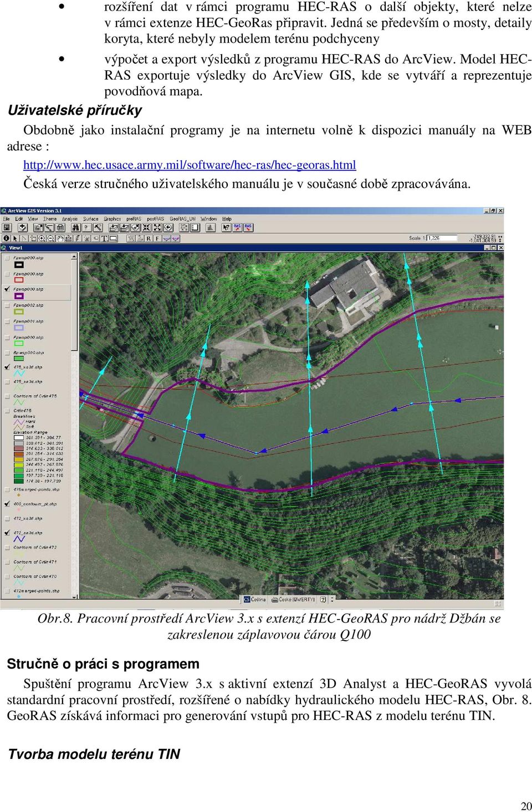Select the hand Pan tool
This screenshot has height=812, width=532.
(59, 238)
